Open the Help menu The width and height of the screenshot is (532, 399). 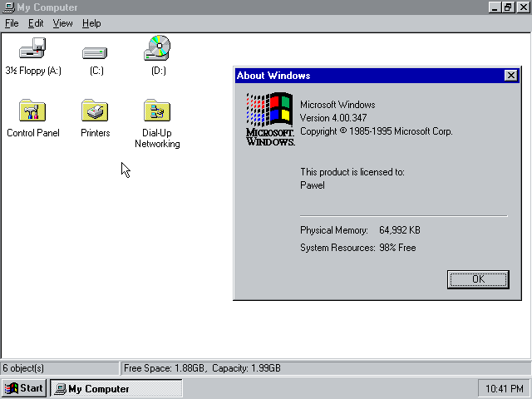click(x=91, y=23)
